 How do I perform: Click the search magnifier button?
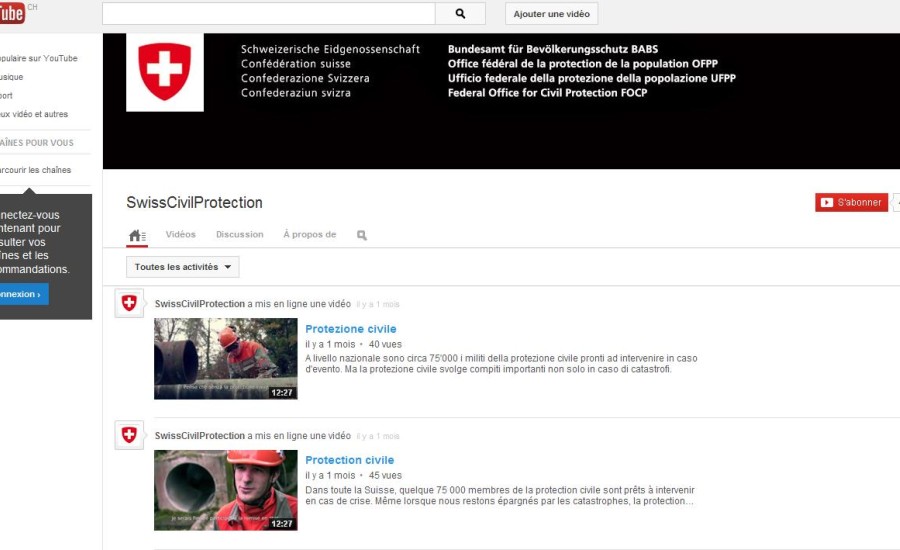point(460,14)
